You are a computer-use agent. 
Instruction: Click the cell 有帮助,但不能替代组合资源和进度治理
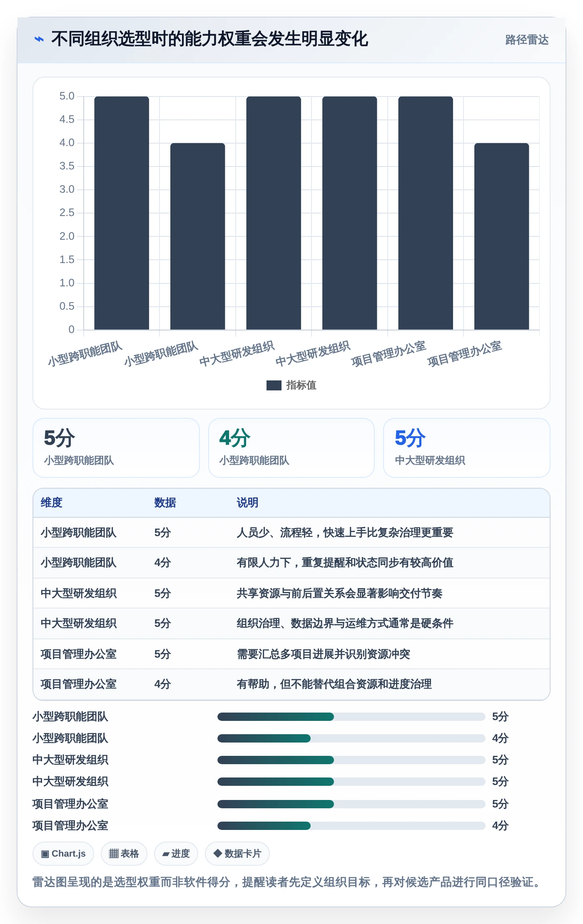[334, 684]
